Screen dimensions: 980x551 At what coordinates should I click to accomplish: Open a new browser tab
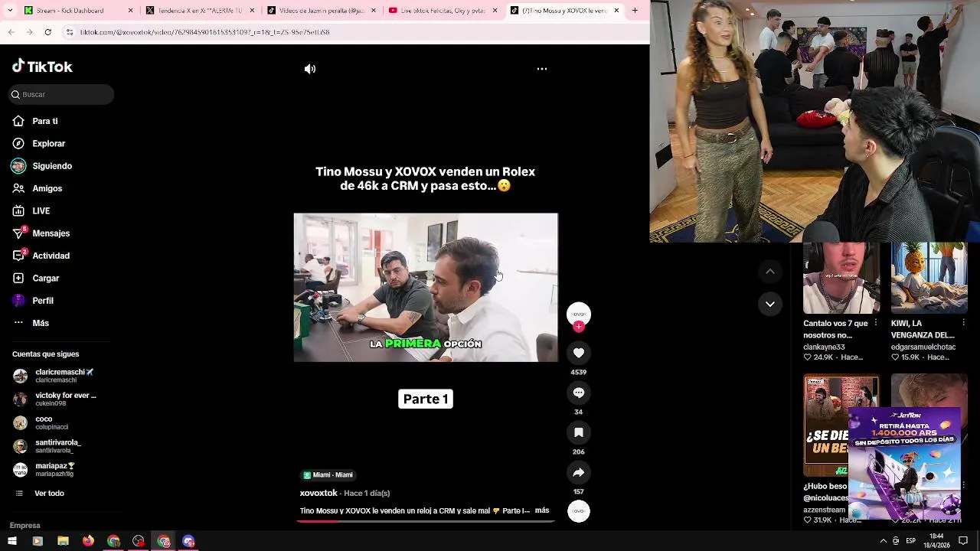coord(635,11)
